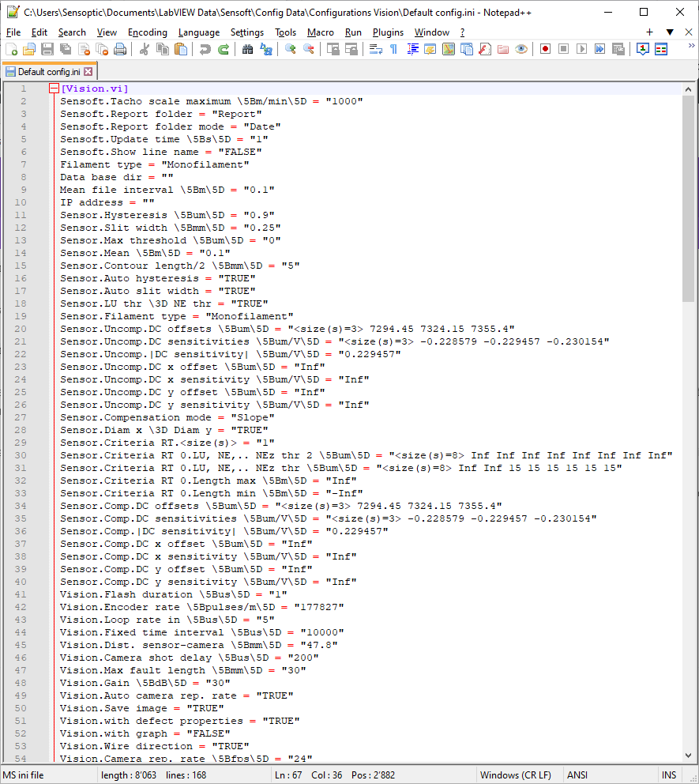
Task: Open the Search menu
Action: coord(72,32)
